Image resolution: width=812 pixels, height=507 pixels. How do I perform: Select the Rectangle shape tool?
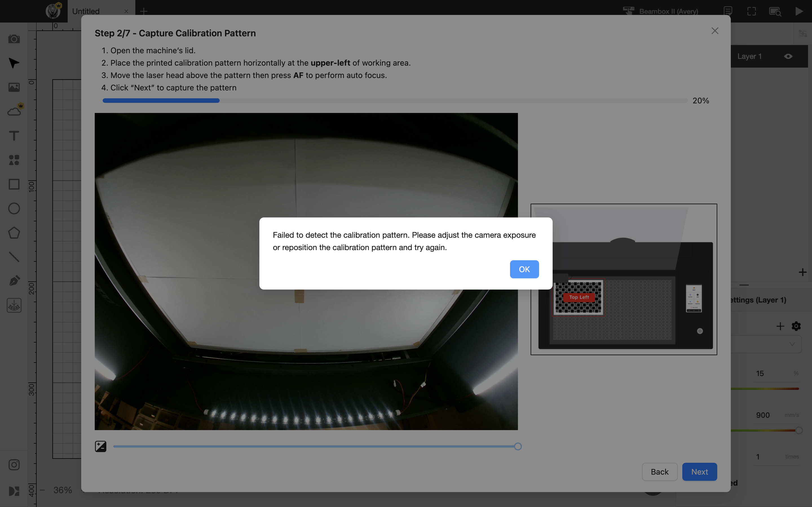tap(14, 184)
